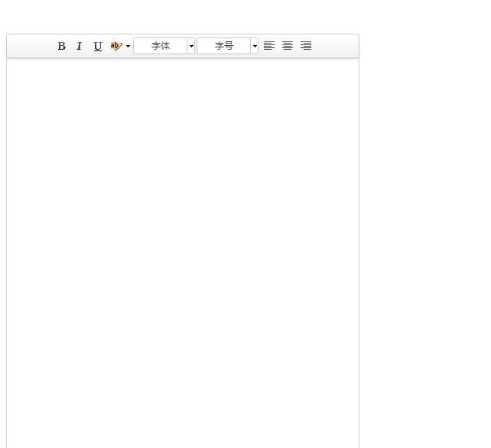Viewport: 491px width, 448px height.
Task: Click the 字体 font name field
Action: (161, 46)
